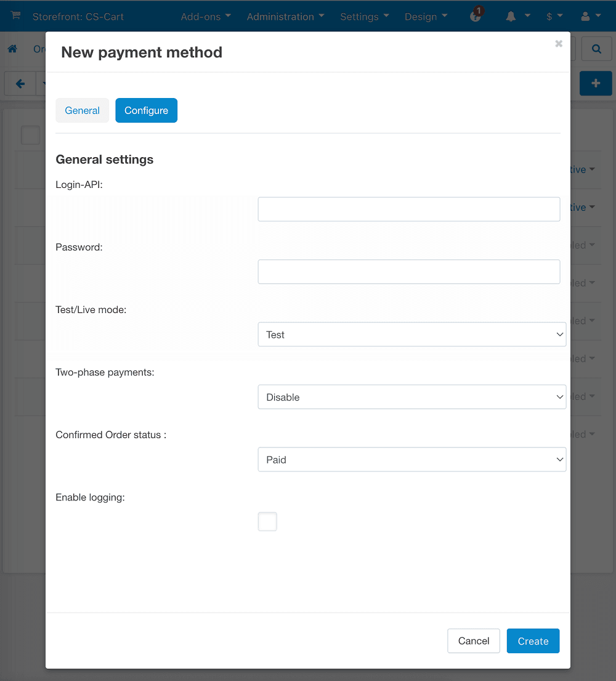Click the back arrow navigation button

[20, 83]
